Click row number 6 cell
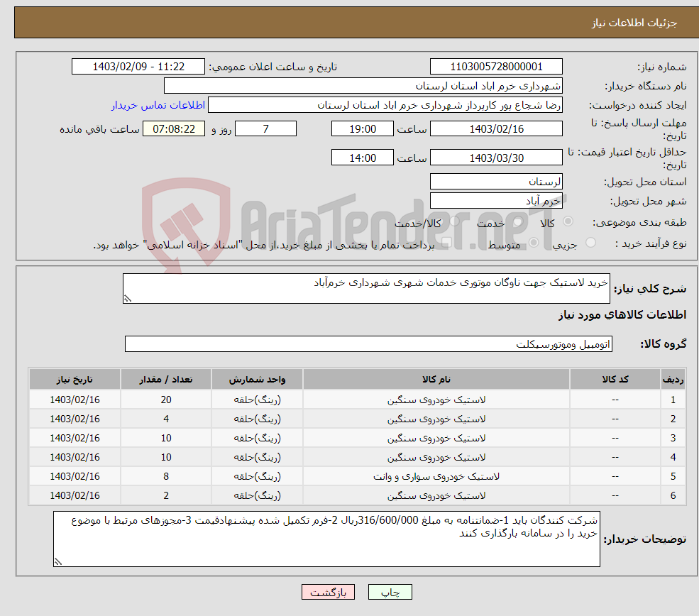The height and width of the screenshot is (616, 699). (x=673, y=495)
